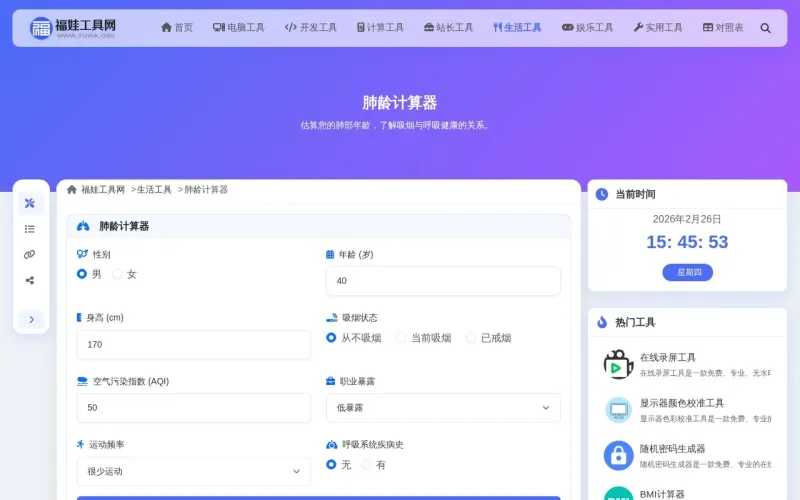Viewport: 800px width, 500px height.
Task: Click 福娃工具网 breadcrumb link
Action: click(103, 190)
